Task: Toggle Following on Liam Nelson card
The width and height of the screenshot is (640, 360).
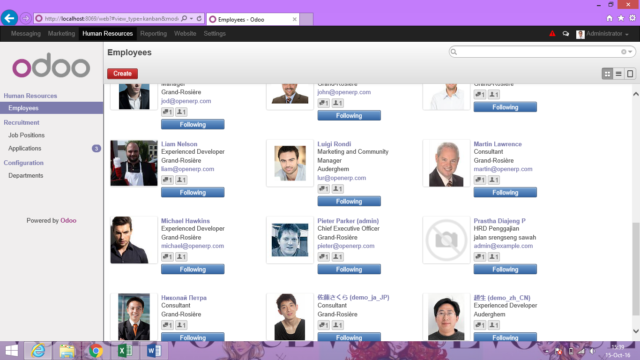Action: 193,192
